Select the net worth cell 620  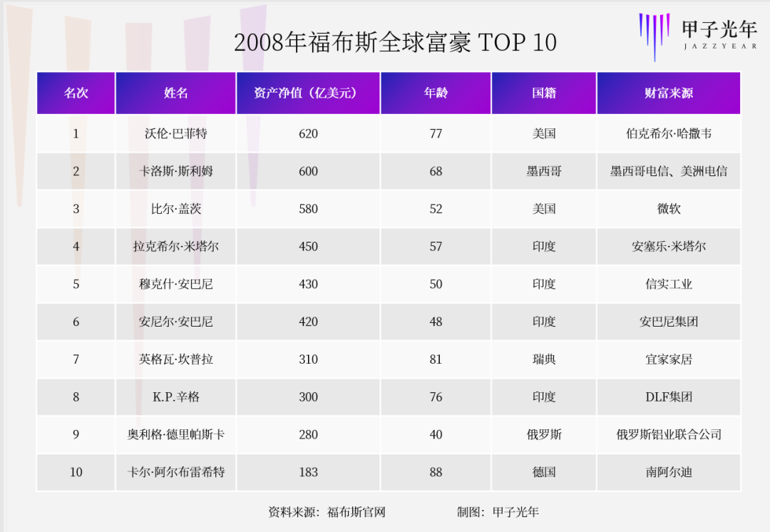(309, 133)
